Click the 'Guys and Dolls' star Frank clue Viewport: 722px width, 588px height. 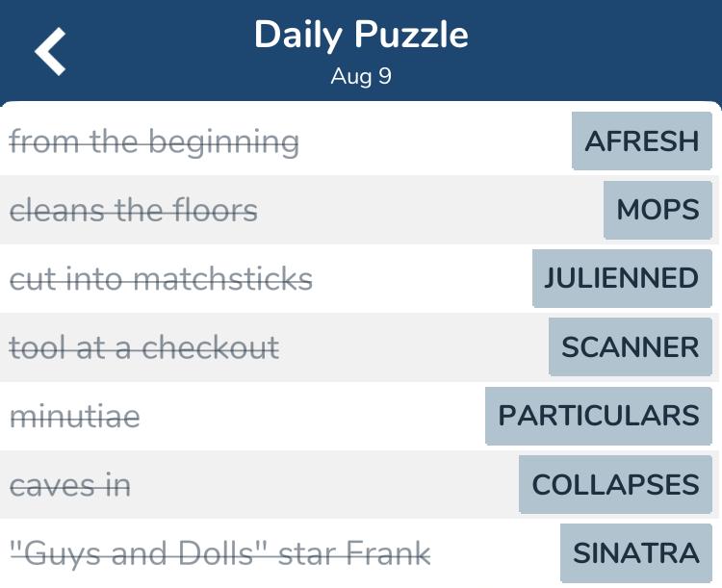[220, 553]
